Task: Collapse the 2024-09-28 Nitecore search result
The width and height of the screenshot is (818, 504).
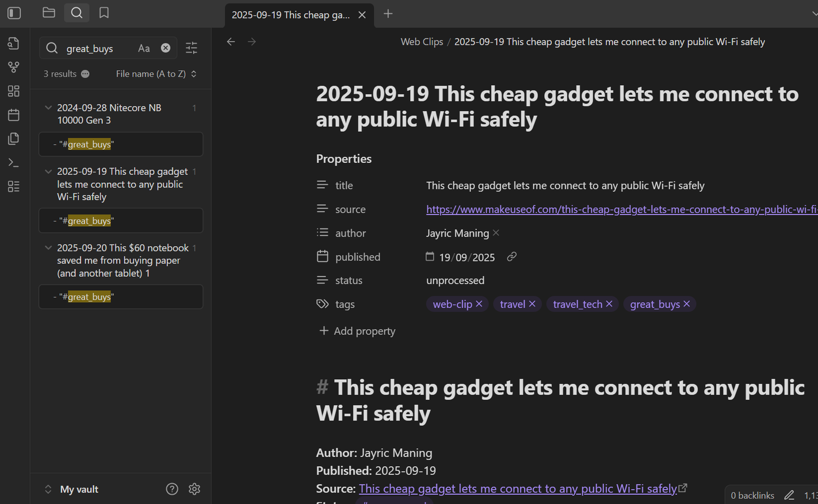Action: click(48, 108)
